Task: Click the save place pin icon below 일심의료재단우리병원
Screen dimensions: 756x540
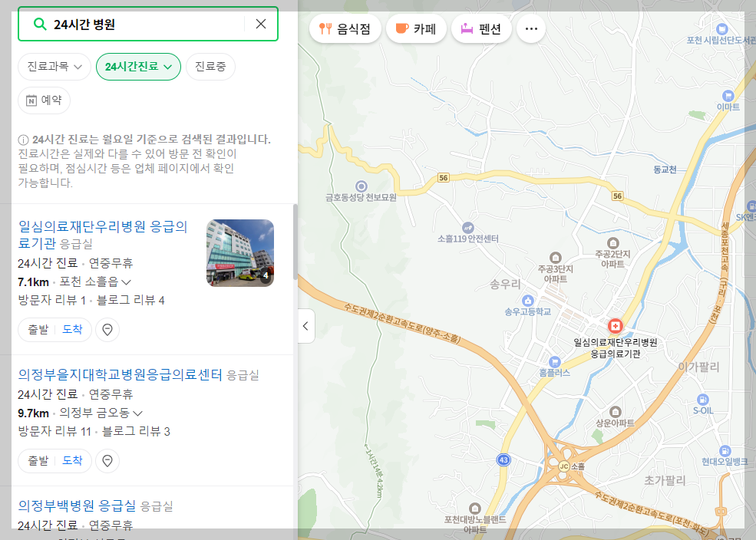Action: coord(107,330)
